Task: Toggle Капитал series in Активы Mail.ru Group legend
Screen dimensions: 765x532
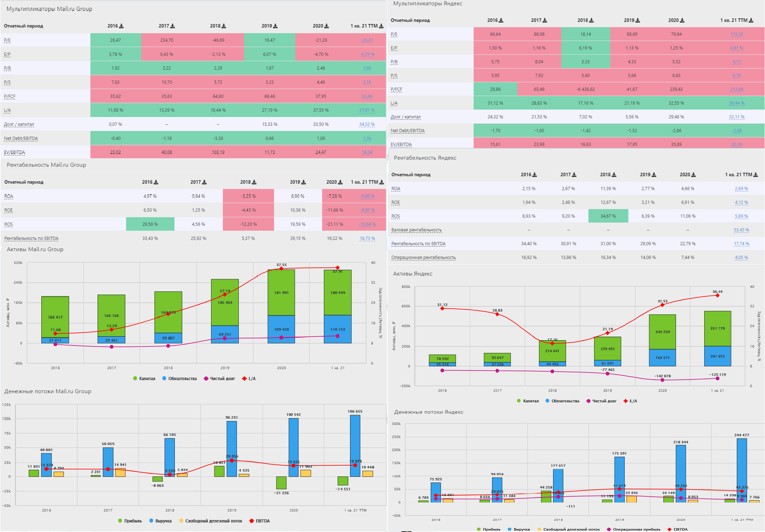Action: click(144, 379)
